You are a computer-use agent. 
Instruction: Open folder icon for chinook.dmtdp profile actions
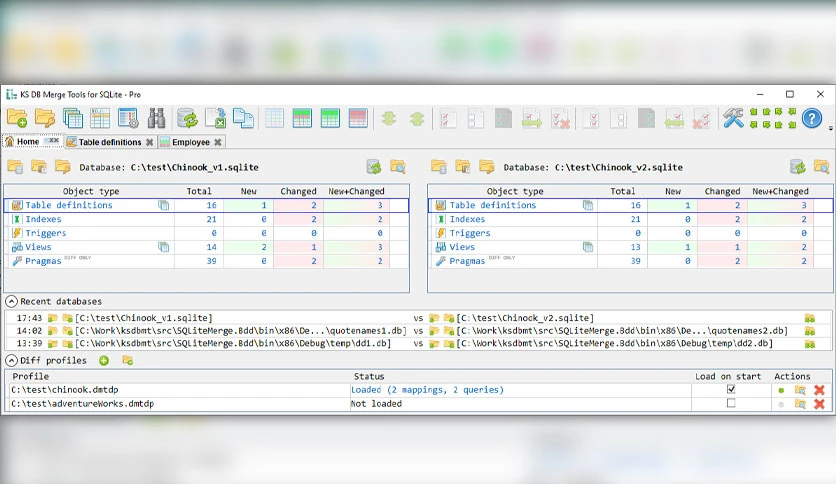pyautogui.click(x=800, y=390)
